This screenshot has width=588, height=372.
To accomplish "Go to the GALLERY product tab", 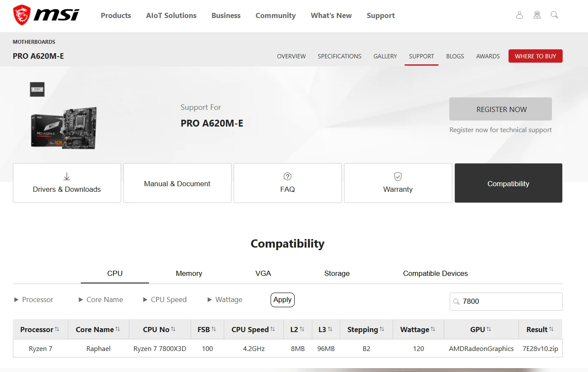I will tap(385, 56).
